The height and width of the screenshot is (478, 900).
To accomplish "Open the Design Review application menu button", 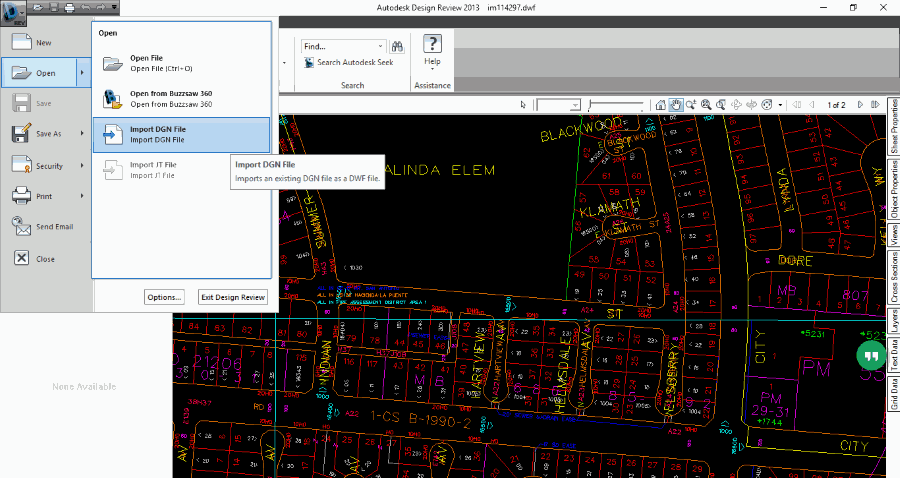I will coord(13,12).
